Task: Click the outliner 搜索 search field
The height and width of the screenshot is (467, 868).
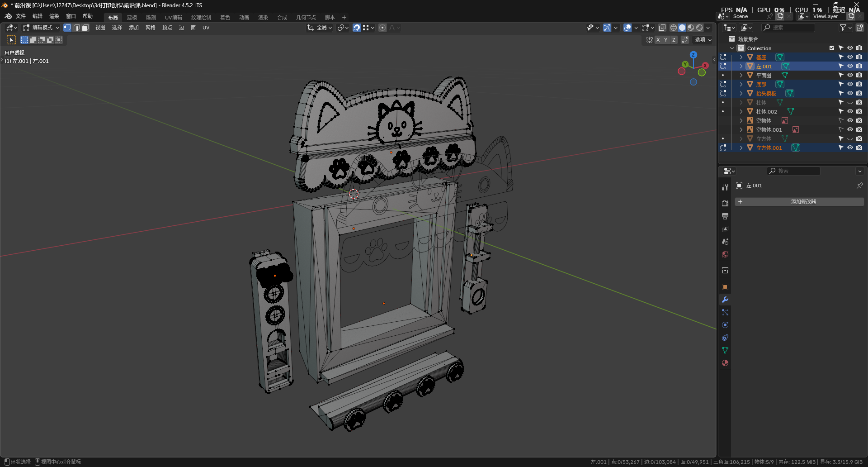Action: 788,28
